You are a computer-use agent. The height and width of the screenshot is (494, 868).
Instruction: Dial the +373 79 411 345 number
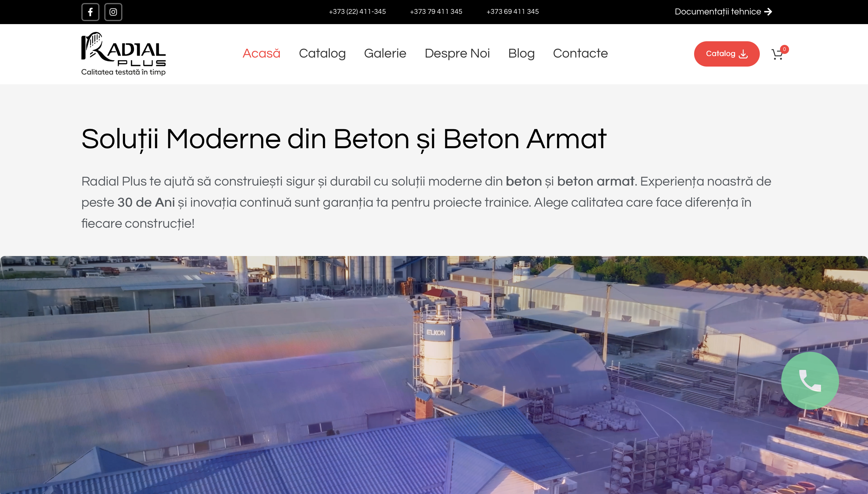pos(436,12)
